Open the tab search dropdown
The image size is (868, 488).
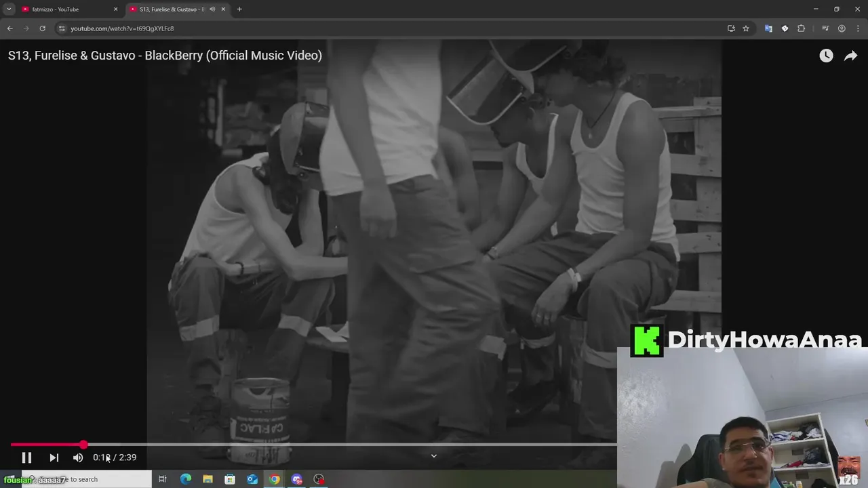pyautogui.click(x=9, y=9)
